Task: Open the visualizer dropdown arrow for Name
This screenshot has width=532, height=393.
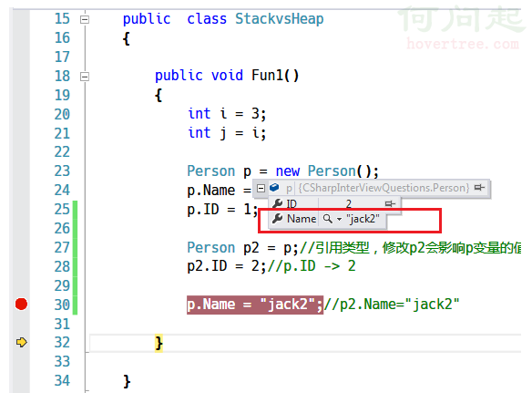Action: [339, 220]
